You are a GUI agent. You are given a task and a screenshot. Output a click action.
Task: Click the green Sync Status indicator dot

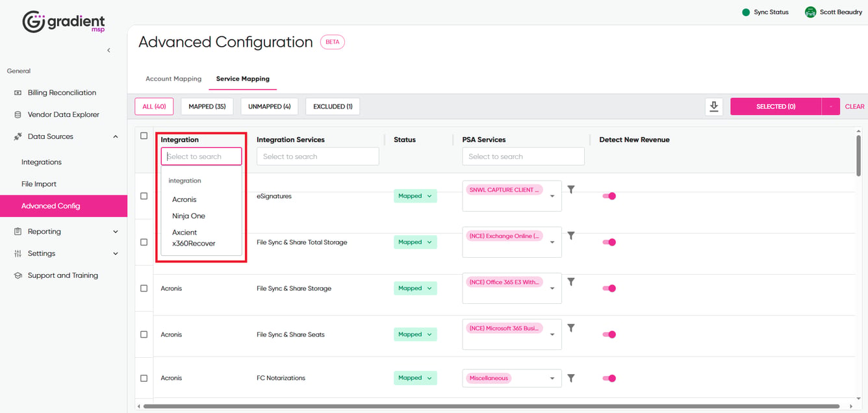coord(746,12)
